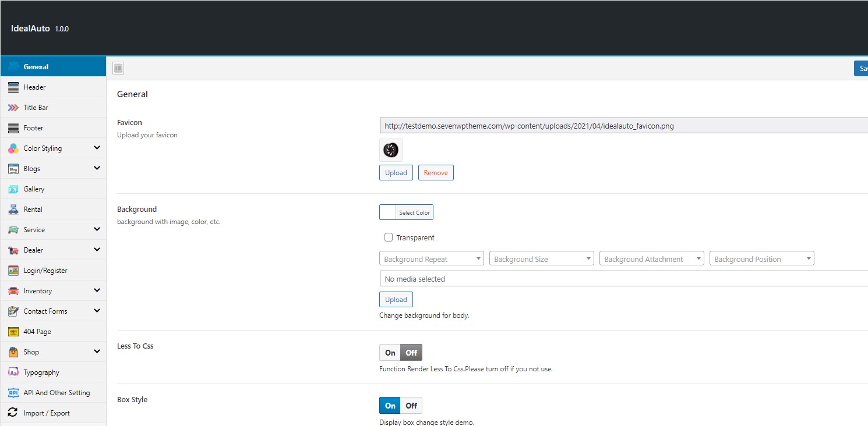This screenshot has height=426, width=868.
Task: Click the expand-all options icon in the toolbar
Action: (118, 68)
